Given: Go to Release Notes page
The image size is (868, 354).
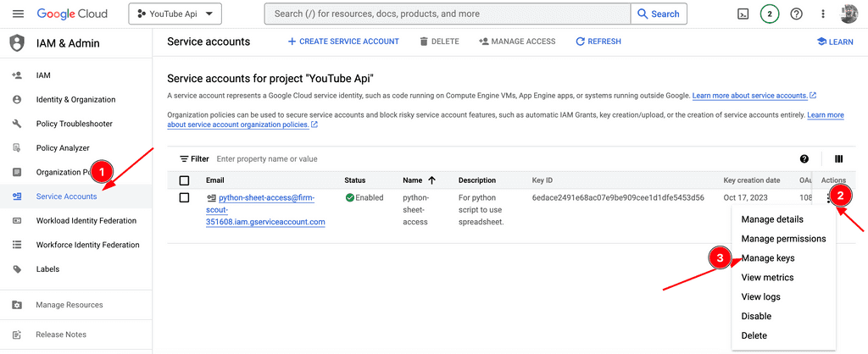Looking at the screenshot, I should [61, 335].
